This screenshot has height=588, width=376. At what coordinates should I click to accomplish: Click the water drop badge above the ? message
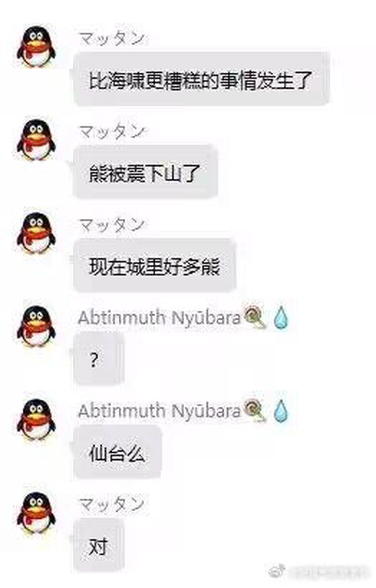coord(281,317)
